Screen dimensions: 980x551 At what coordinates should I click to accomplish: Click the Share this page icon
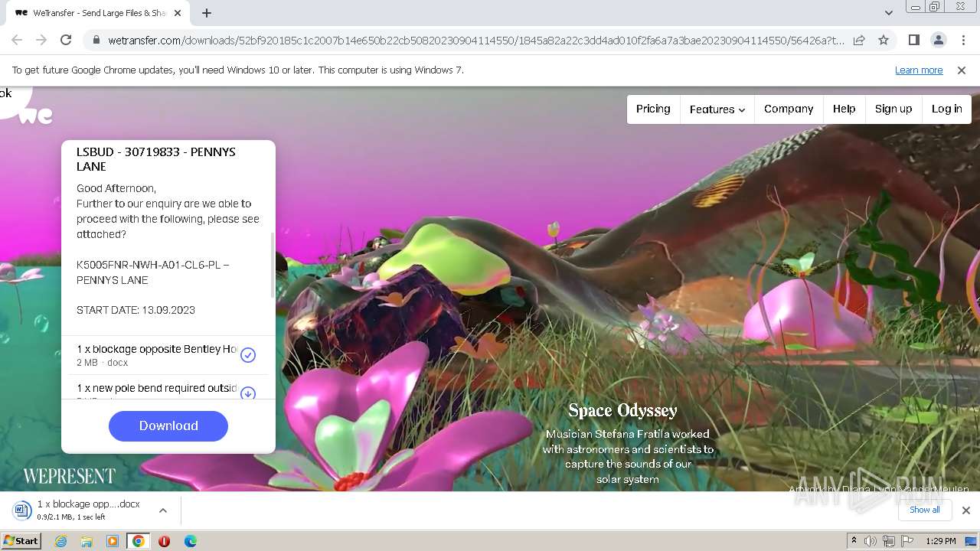(859, 40)
